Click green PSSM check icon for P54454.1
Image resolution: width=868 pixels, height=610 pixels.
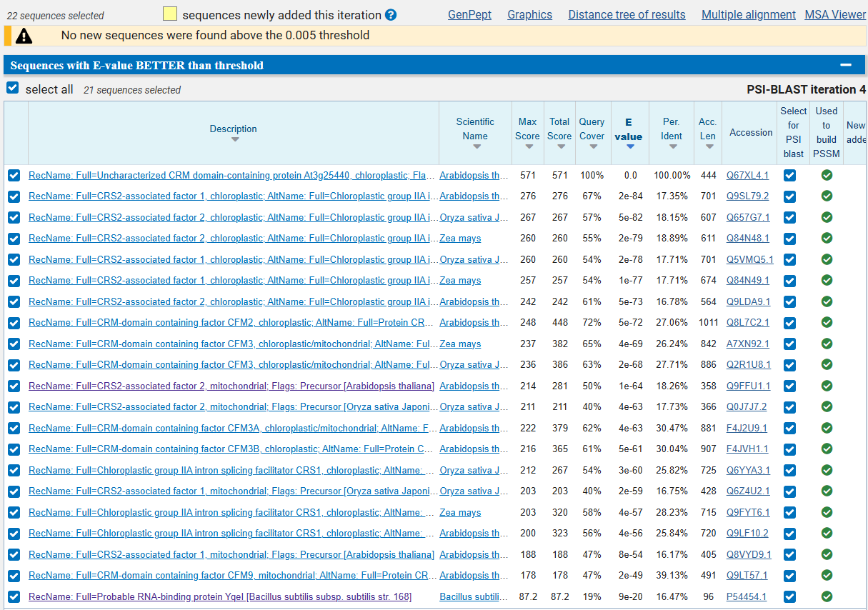tap(827, 596)
